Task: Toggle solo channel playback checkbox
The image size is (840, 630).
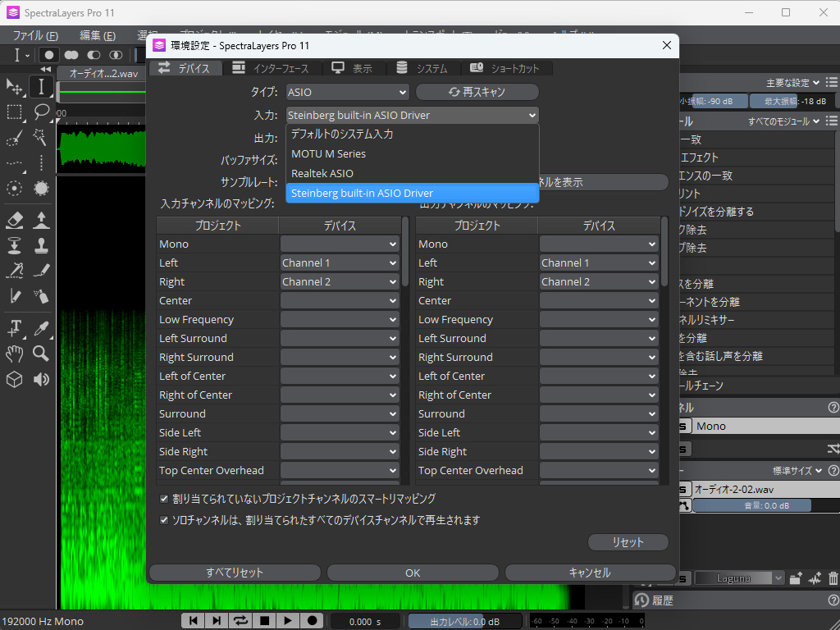Action: point(165,520)
